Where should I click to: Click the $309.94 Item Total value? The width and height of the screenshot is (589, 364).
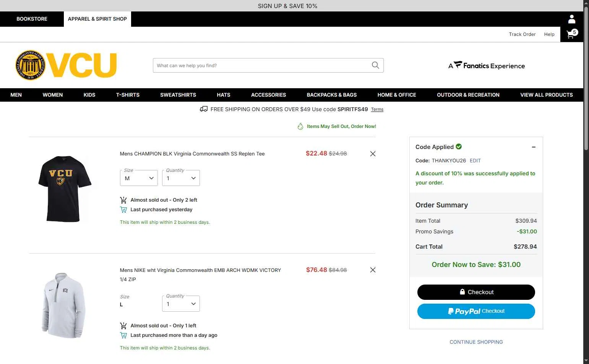pos(526,221)
